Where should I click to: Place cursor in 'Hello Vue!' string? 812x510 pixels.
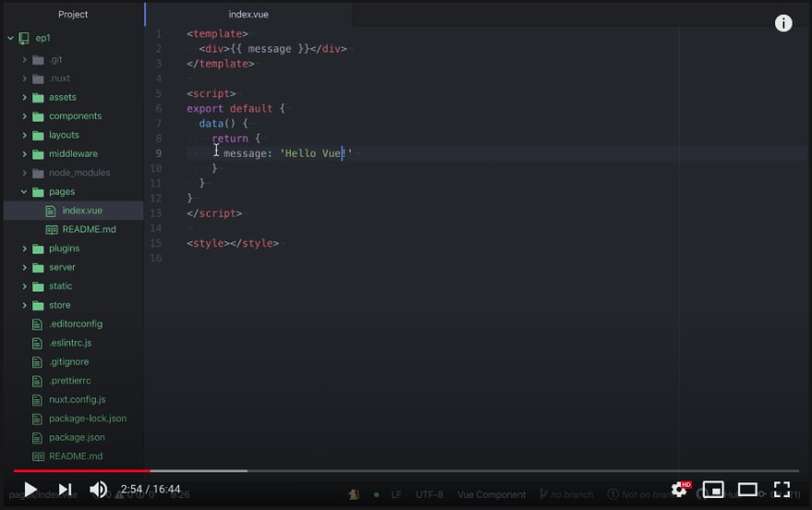coord(316,153)
